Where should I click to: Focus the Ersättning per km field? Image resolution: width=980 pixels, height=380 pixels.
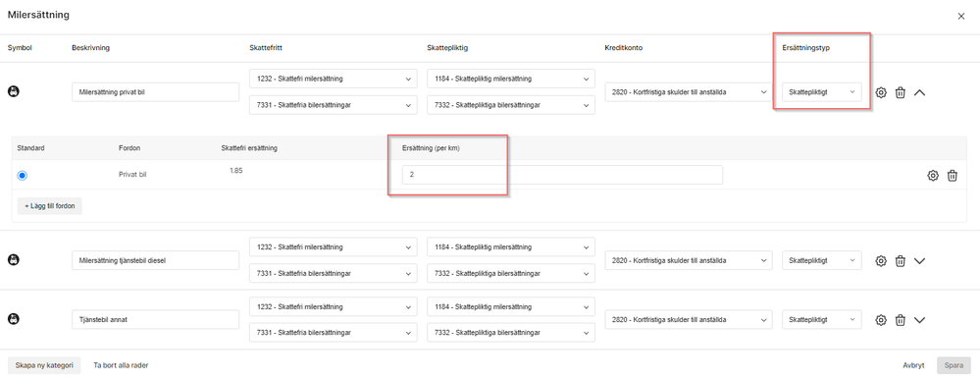click(562, 175)
